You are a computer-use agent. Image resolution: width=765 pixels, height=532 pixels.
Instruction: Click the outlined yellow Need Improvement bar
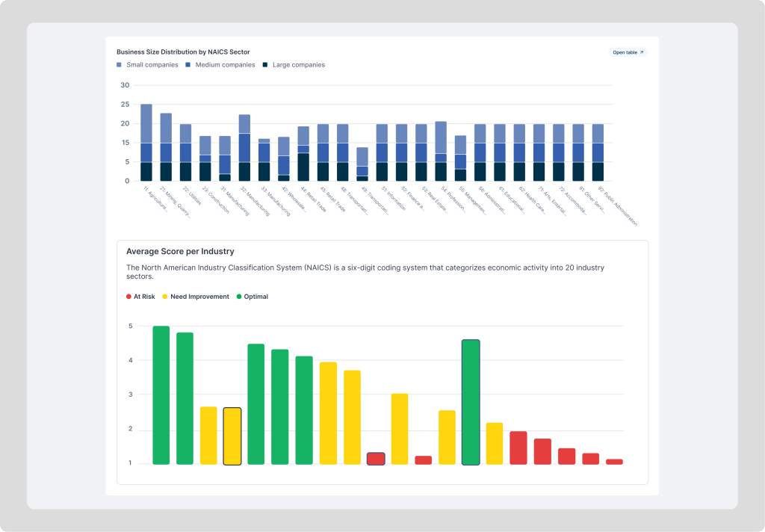232,436
